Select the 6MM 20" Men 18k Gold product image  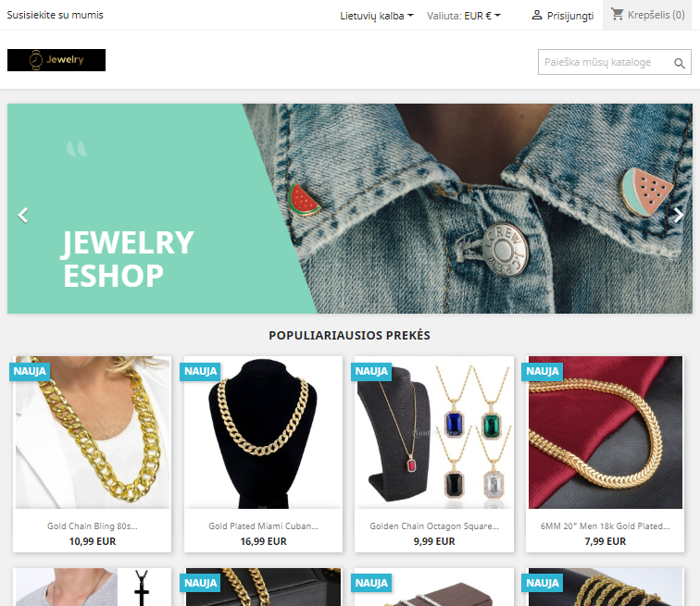[x=605, y=432]
